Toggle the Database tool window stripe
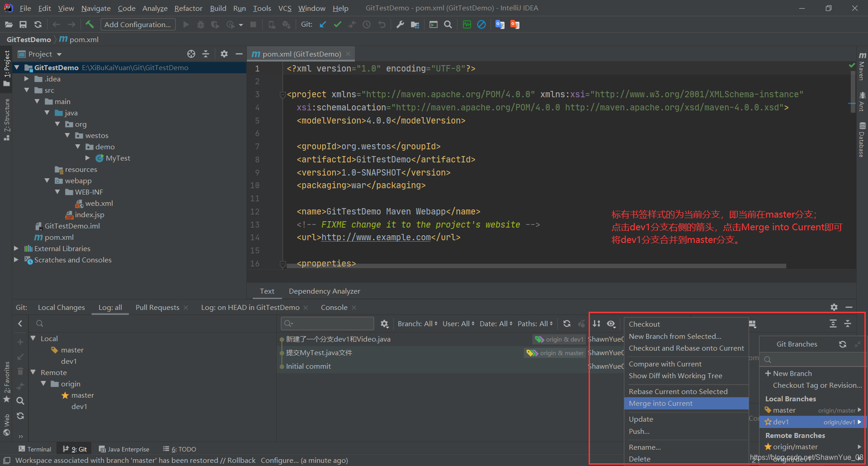Image resolution: width=868 pixels, height=466 pixels. (x=862, y=139)
